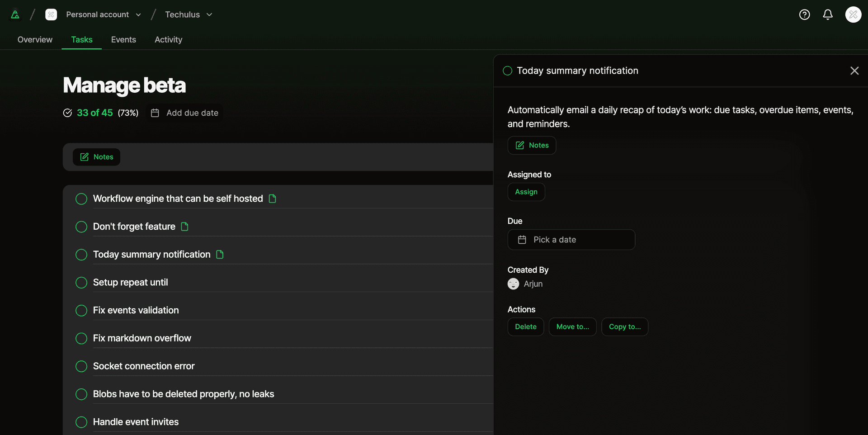Viewport: 868px width, 435px height.
Task: Mark Setup repeat until as complete
Action: (x=81, y=283)
